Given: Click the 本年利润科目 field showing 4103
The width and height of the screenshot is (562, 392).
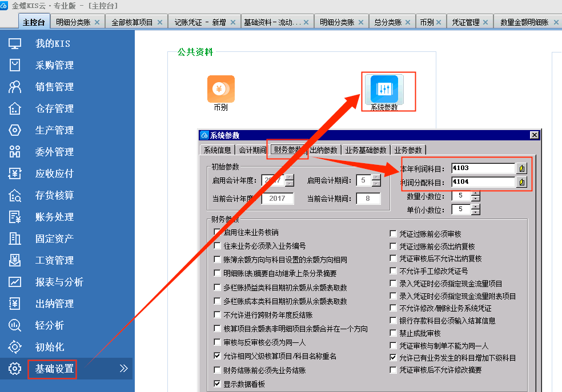Looking at the screenshot, I should point(484,168).
